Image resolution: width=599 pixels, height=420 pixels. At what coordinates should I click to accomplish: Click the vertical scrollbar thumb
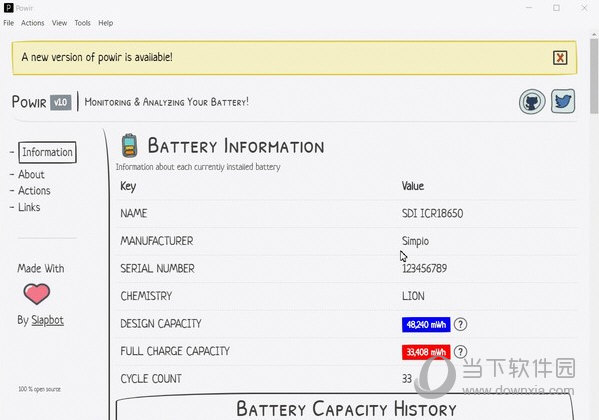pos(594,75)
